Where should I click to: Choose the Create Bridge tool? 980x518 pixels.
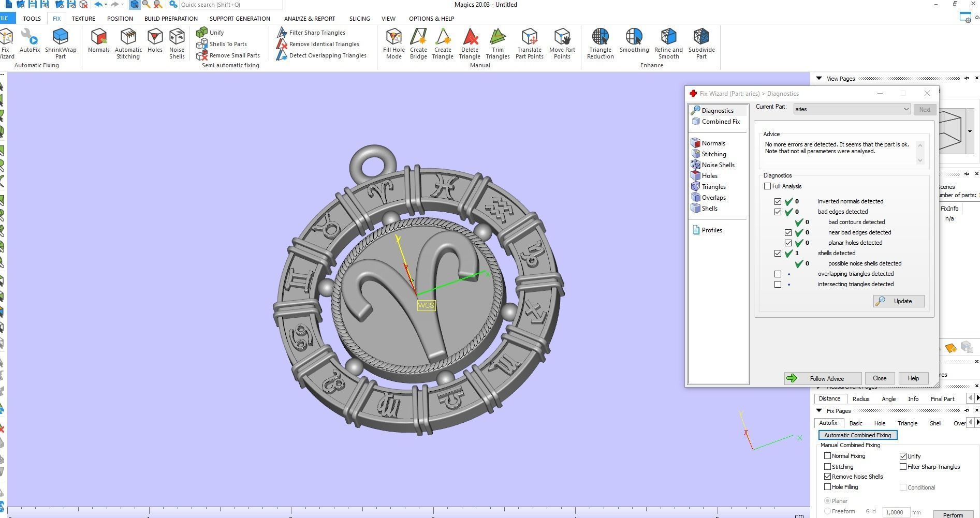418,43
